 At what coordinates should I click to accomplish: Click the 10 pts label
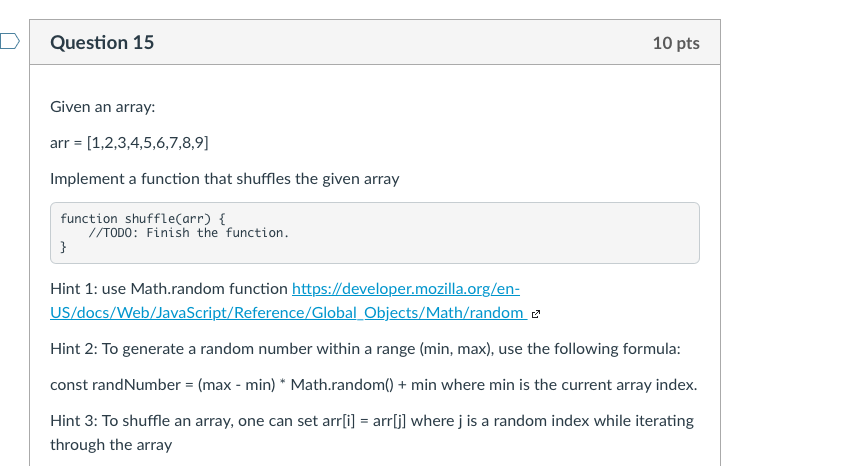[x=676, y=43]
